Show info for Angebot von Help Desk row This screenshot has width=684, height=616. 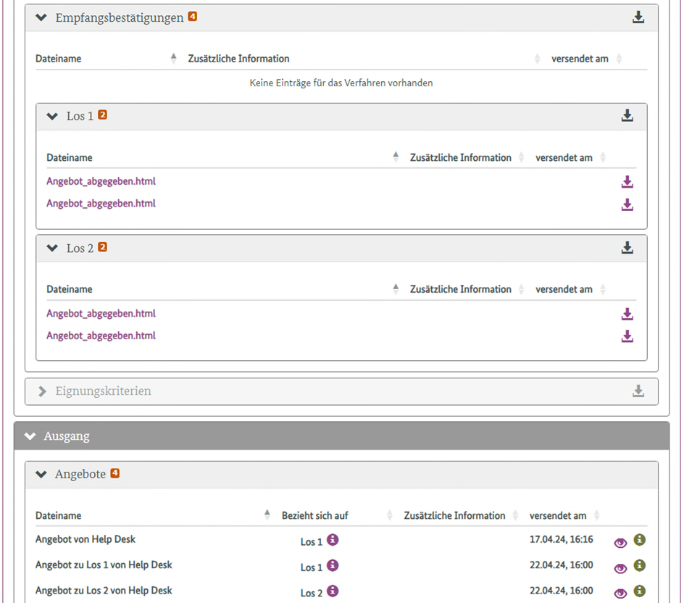[639, 541]
